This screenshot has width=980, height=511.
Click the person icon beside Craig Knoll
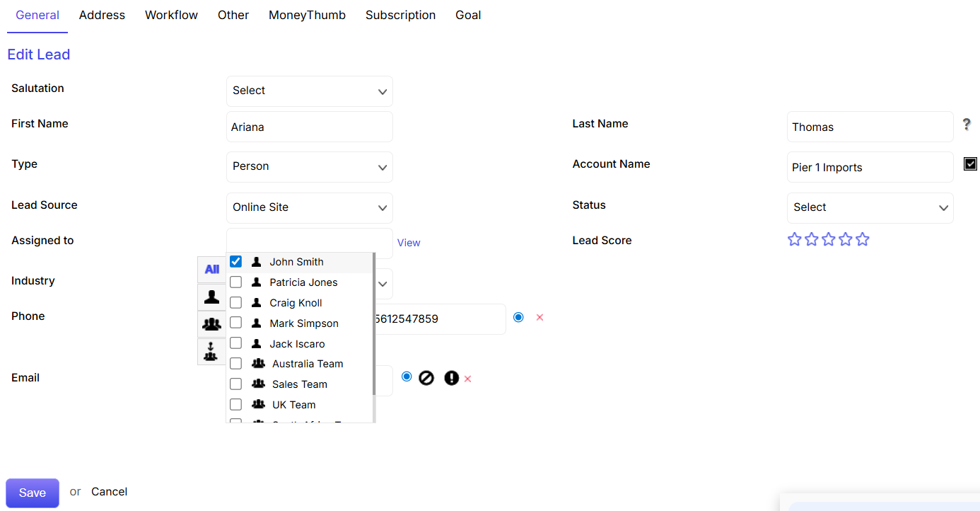[x=256, y=302]
